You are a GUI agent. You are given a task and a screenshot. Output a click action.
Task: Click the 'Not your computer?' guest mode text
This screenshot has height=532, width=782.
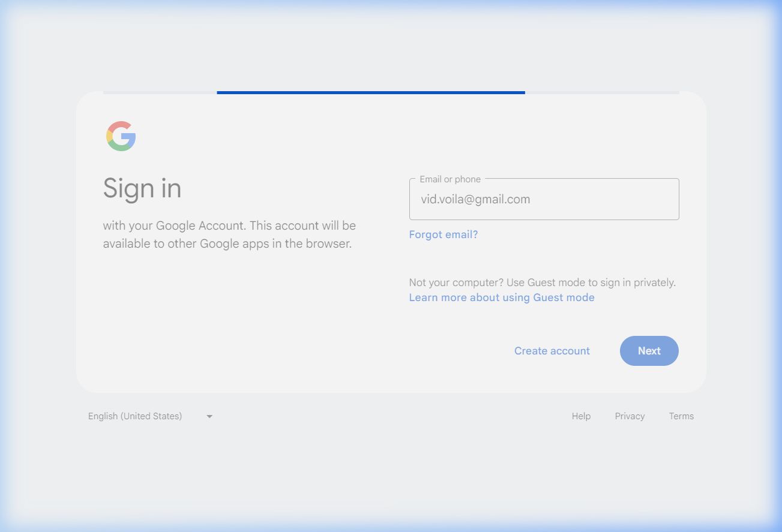click(542, 282)
